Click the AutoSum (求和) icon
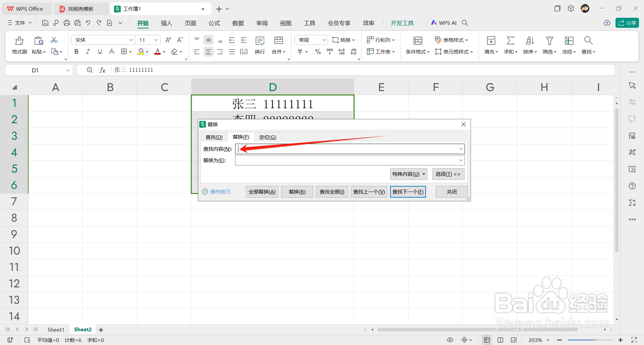The width and height of the screenshot is (644, 345). pos(511,41)
